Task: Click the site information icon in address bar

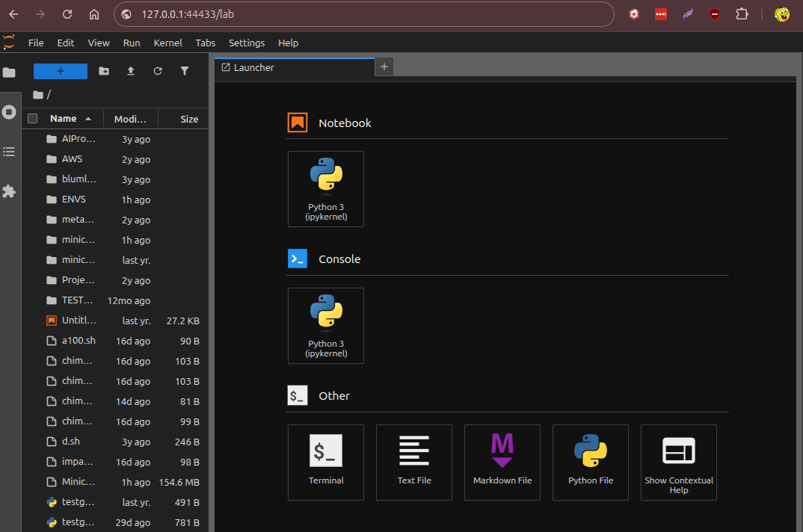Action: pyautogui.click(x=126, y=14)
